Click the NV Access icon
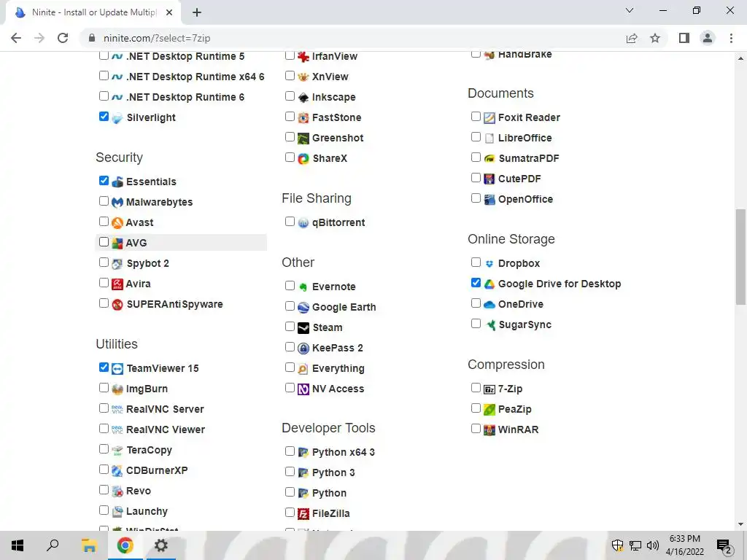The image size is (747, 560). [303, 389]
